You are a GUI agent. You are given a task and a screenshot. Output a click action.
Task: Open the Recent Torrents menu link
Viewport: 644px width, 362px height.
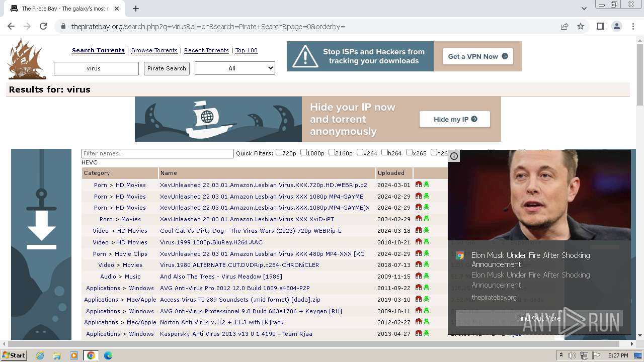(x=206, y=50)
